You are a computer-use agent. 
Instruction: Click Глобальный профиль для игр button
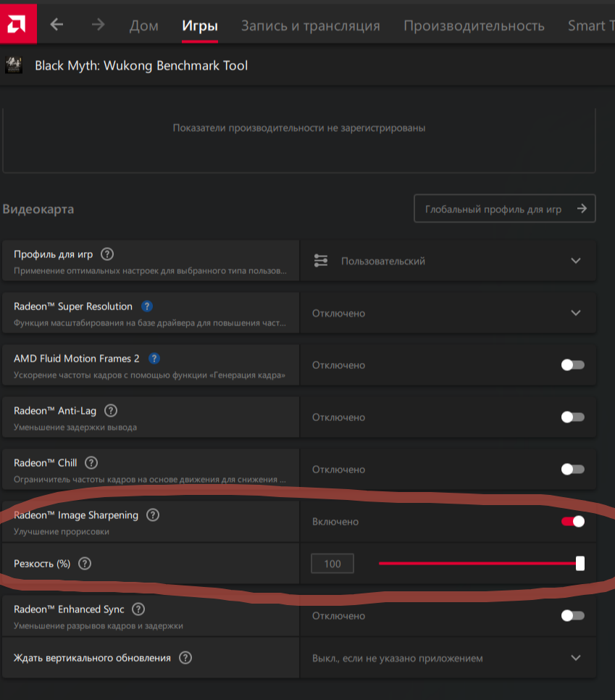504,209
